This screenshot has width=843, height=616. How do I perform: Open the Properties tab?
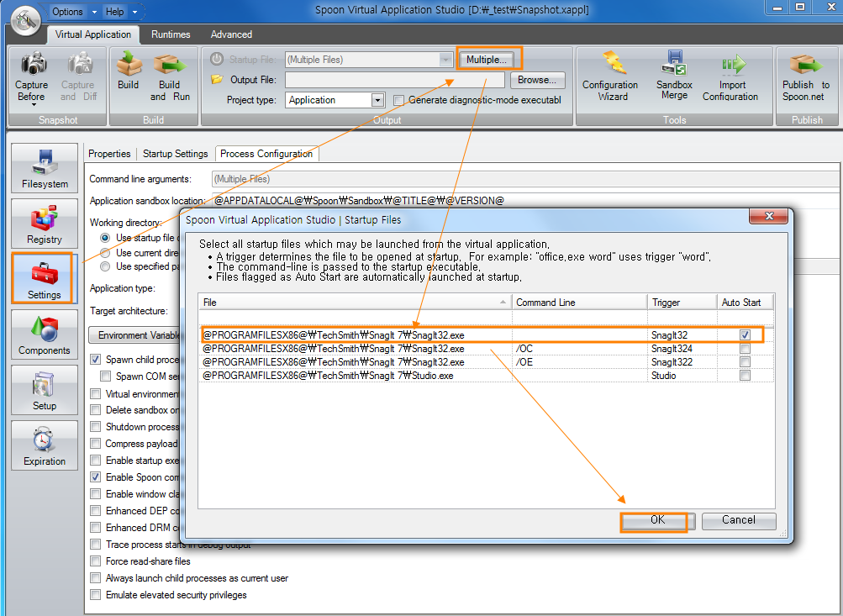pyautogui.click(x=109, y=154)
